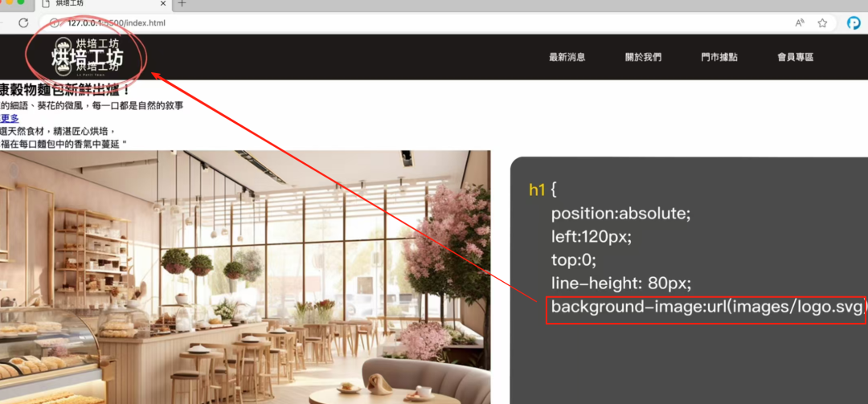Reload the page with the refresh icon
Viewport: 868px width, 404px height.
pos(23,22)
